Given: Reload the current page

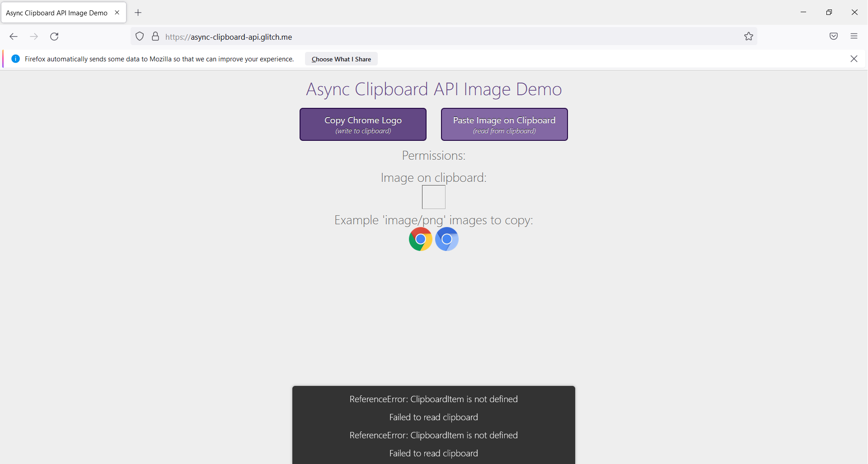Looking at the screenshot, I should click(54, 37).
